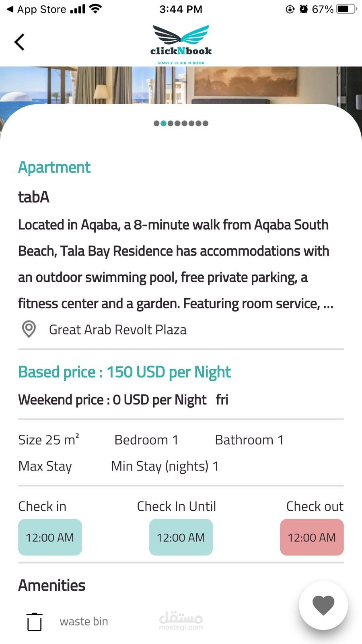Tap the Great Arab Revolt Plaza address
362x644 pixels.
118,330
